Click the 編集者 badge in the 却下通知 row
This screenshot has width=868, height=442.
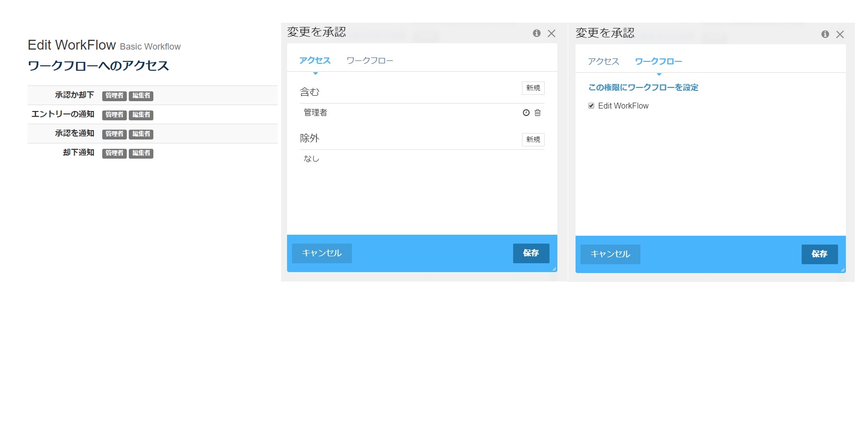141,153
